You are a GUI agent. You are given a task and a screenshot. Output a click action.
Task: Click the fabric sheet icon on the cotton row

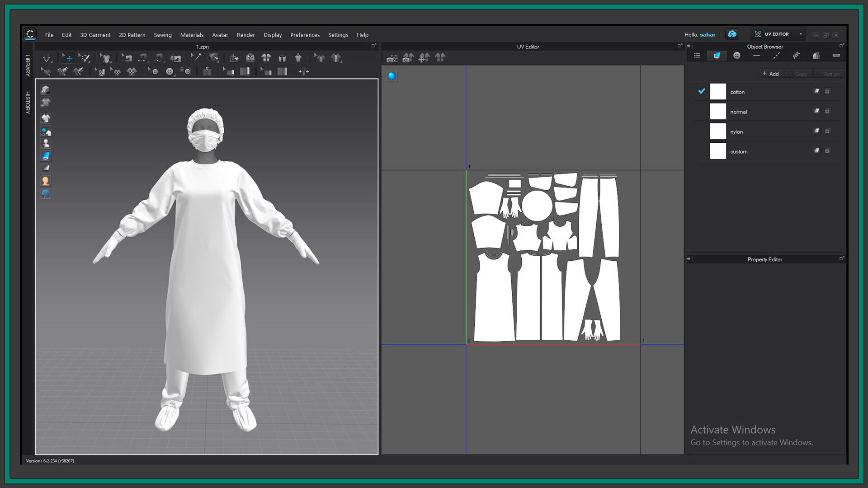click(x=816, y=91)
